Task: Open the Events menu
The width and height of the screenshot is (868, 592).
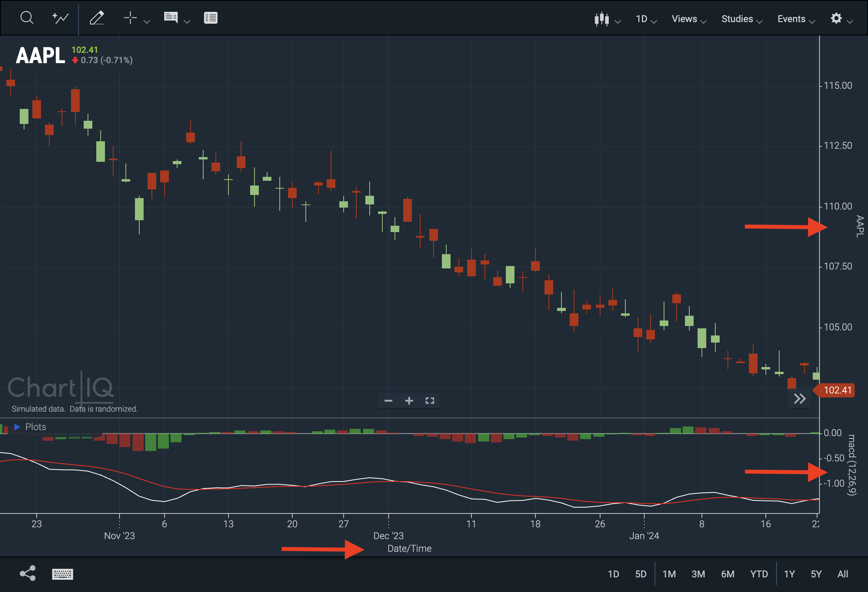Action: point(796,19)
